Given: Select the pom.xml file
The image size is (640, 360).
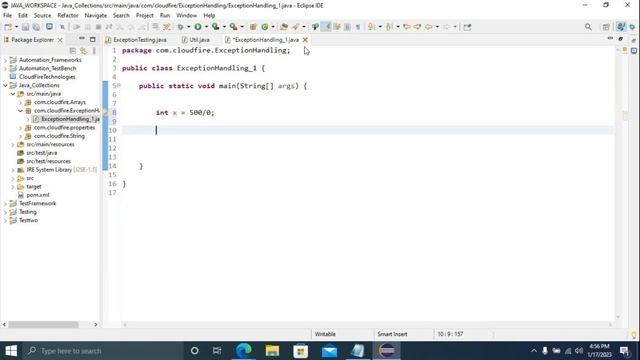Looking at the screenshot, I should tap(38, 195).
